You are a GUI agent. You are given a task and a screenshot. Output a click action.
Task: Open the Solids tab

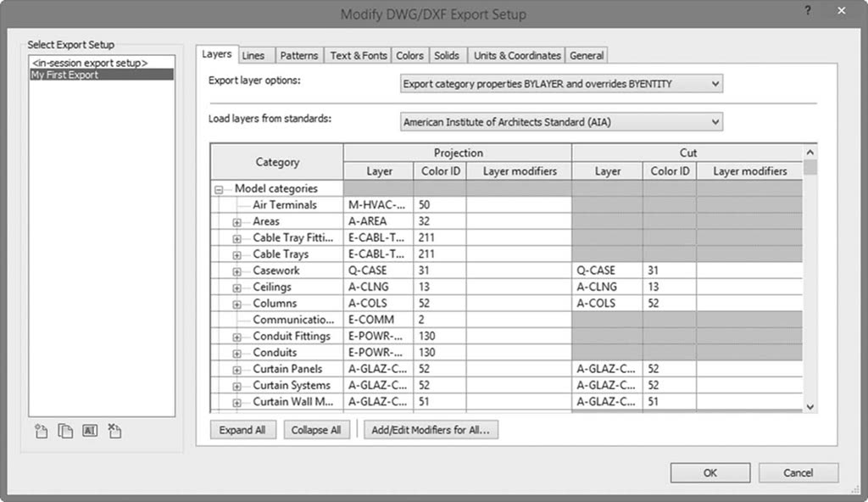pyautogui.click(x=447, y=55)
